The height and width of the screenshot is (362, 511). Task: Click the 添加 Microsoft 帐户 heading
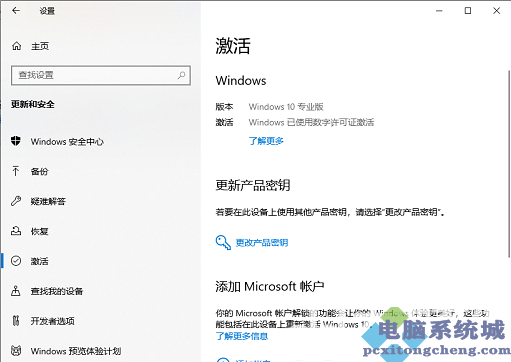click(x=270, y=286)
